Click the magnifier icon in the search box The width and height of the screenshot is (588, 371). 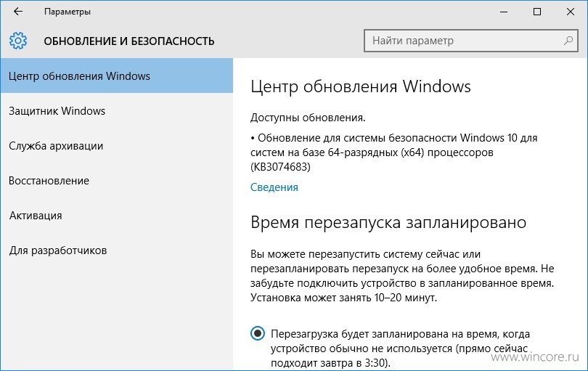(568, 41)
